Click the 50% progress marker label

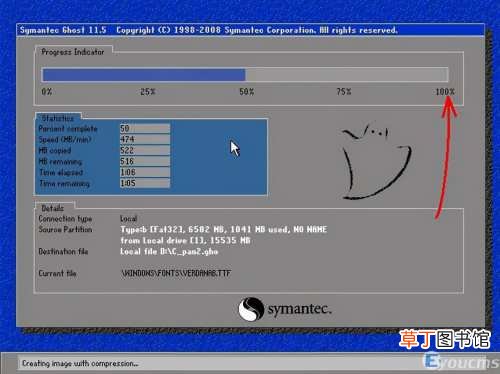247,92
